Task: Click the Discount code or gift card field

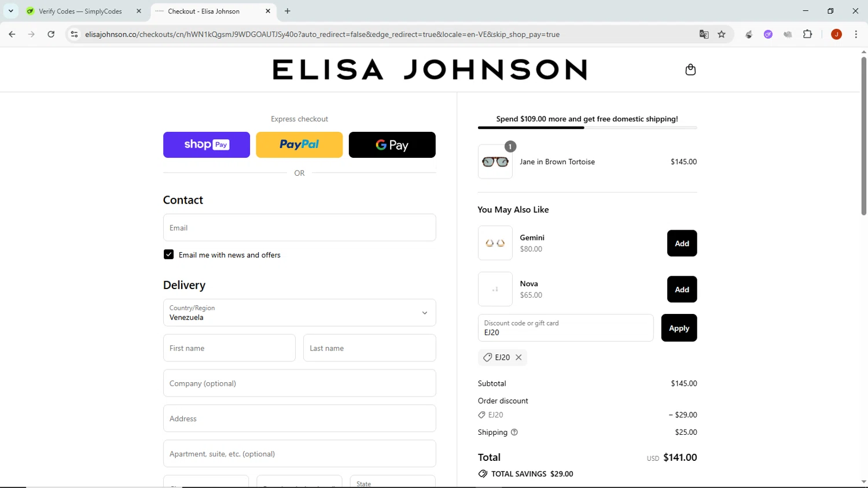Action: 565,328
